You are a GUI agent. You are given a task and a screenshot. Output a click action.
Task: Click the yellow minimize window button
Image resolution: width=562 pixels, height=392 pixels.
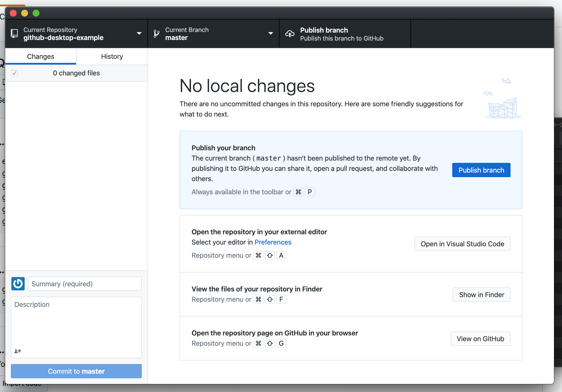coord(25,13)
